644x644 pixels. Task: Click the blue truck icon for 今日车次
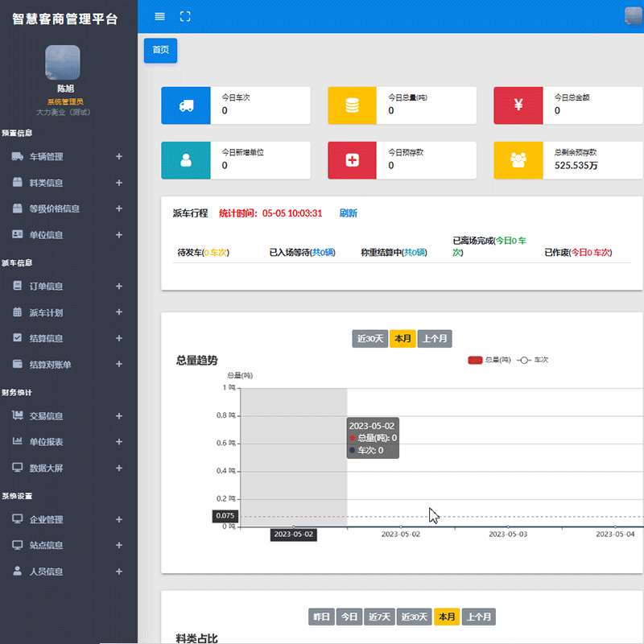[186, 105]
